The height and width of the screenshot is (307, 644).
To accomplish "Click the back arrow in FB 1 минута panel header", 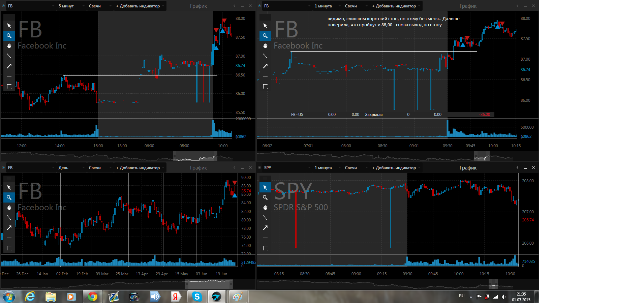I will pyautogui.click(x=517, y=6).
